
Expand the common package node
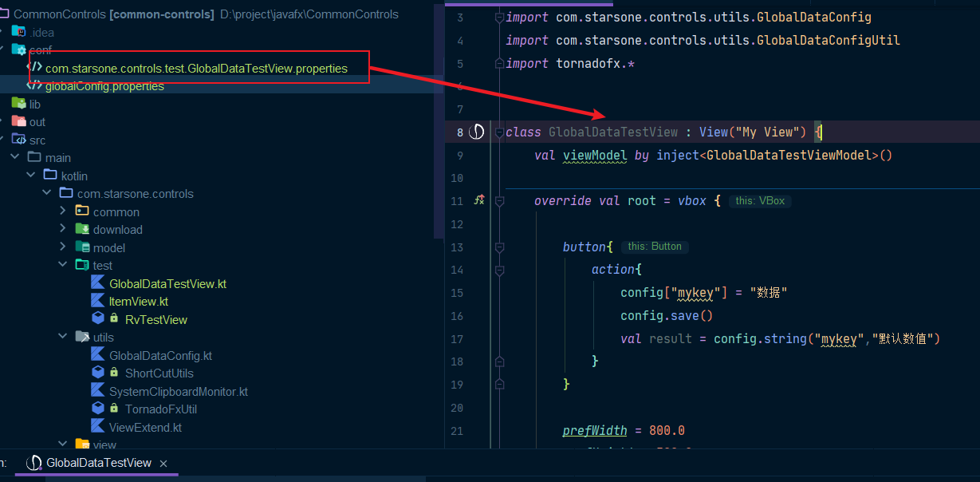click(x=63, y=211)
